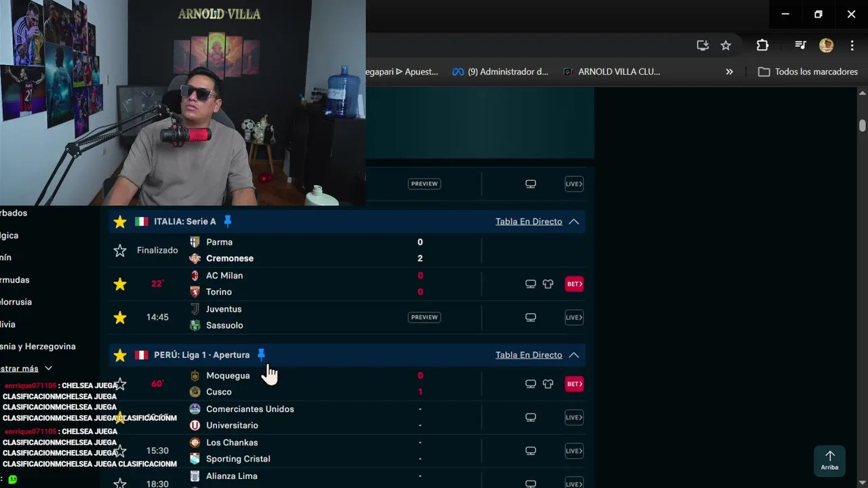Click the Italy flag in Serie A header
Screen dimensions: 868x488
[x=141, y=222]
